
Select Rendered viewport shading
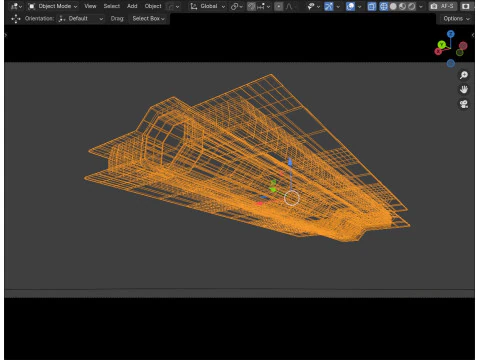click(412, 6)
